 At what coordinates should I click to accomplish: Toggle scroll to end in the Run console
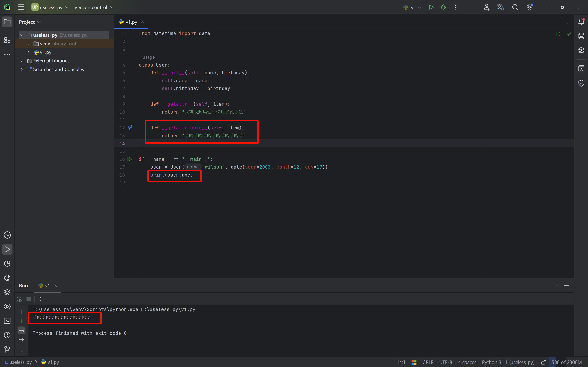(21, 340)
